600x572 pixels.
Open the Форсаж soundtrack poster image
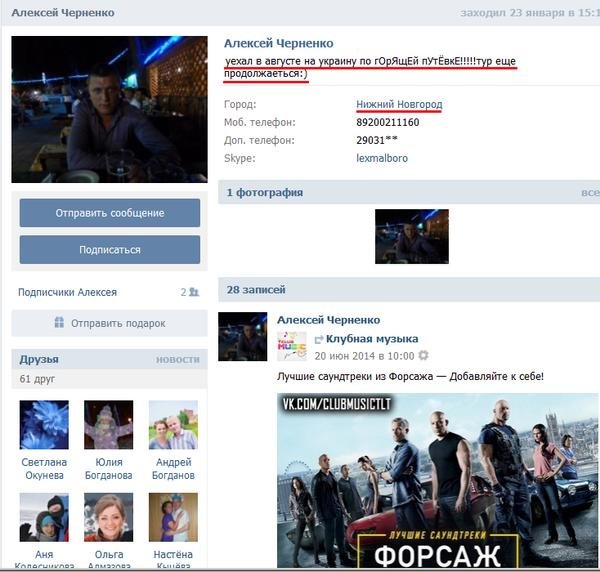[438, 480]
